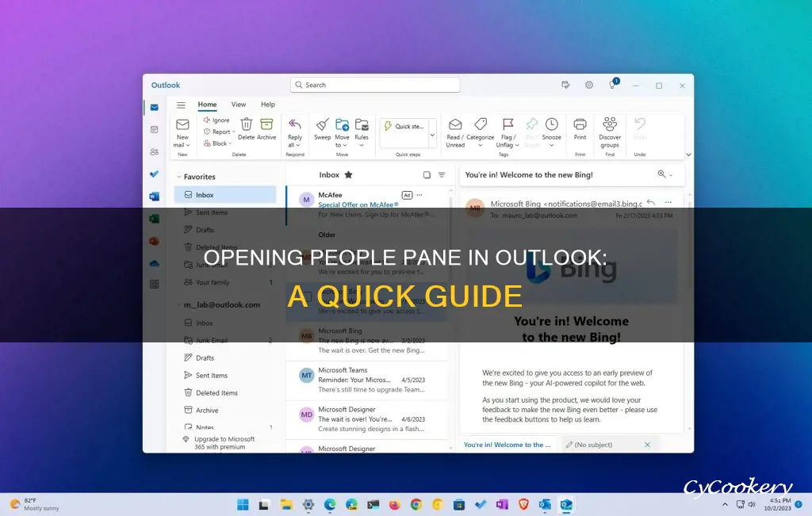This screenshot has height=516, width=812.
Task: Open more actions ellipsis in the reading pane header
Action: point(668,202)
